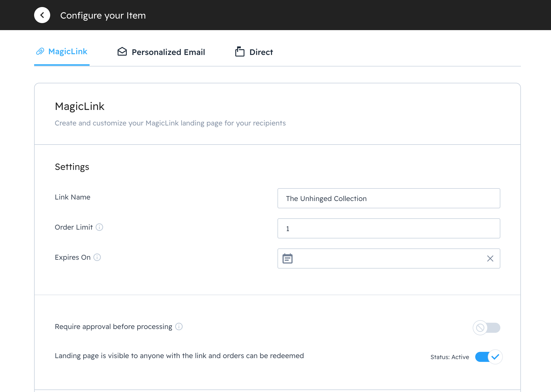Screen dimensions: 551x392
Task: Click the Personalized Email envelope icon
Action: coord(122,52)
